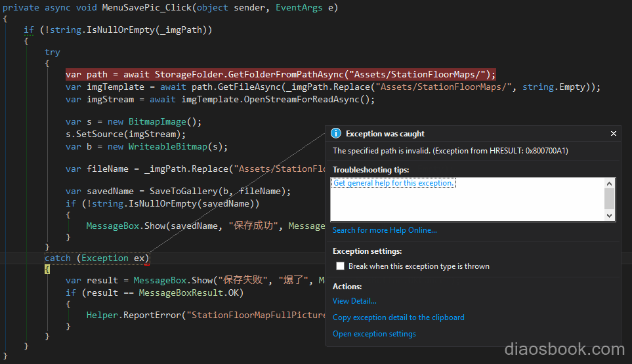This screenshot has width=632, height=364.
Task: Click the catch (Exception ex) statement
Action: (x=96, y=258)
